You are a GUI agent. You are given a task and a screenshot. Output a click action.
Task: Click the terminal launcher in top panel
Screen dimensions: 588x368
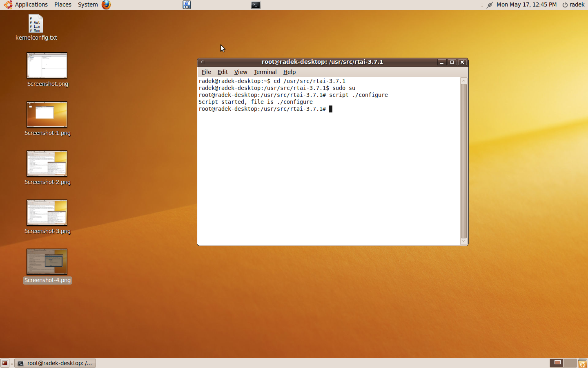pyautogui.click(x=256, y=5)
